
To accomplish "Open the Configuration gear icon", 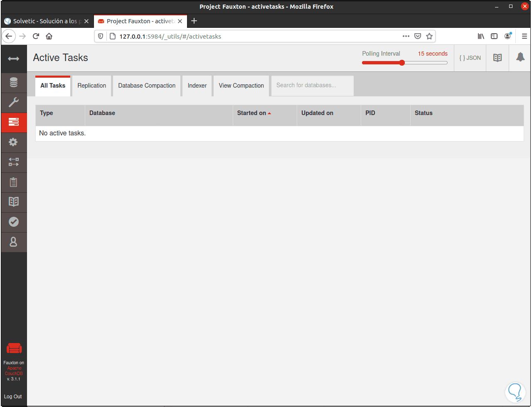I will pos(14,142).
